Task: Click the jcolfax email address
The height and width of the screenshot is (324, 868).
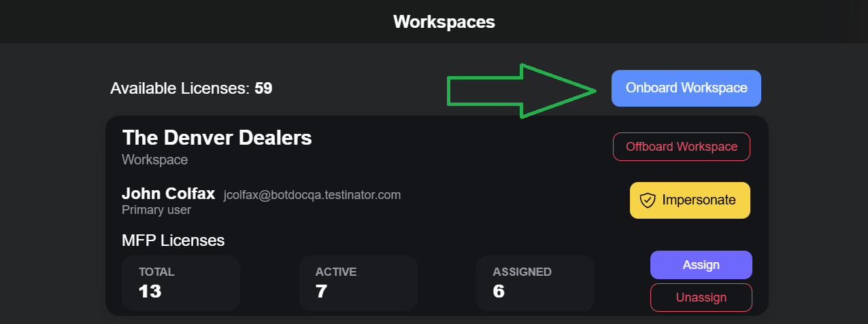Action: pos(312,196)
